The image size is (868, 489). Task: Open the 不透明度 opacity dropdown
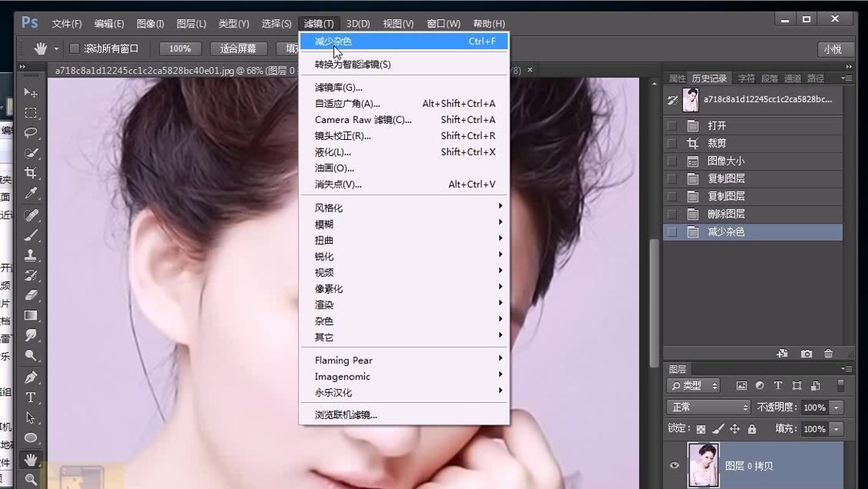[x=836, y=408]
